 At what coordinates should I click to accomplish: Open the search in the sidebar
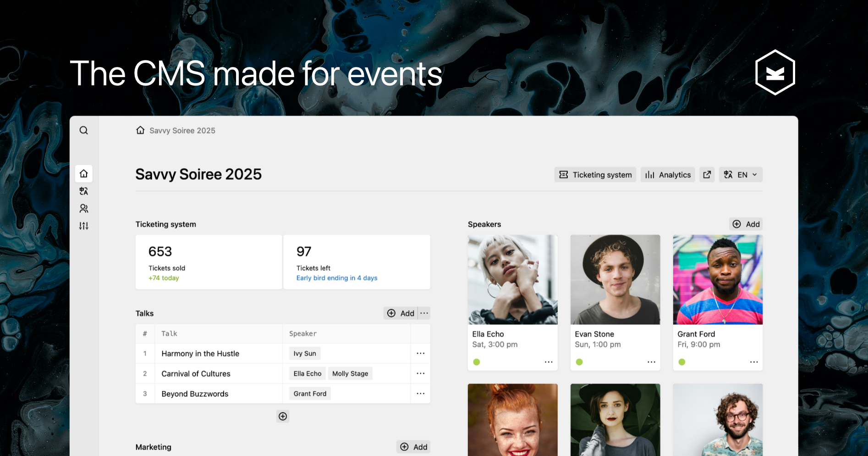coord(84,130)
